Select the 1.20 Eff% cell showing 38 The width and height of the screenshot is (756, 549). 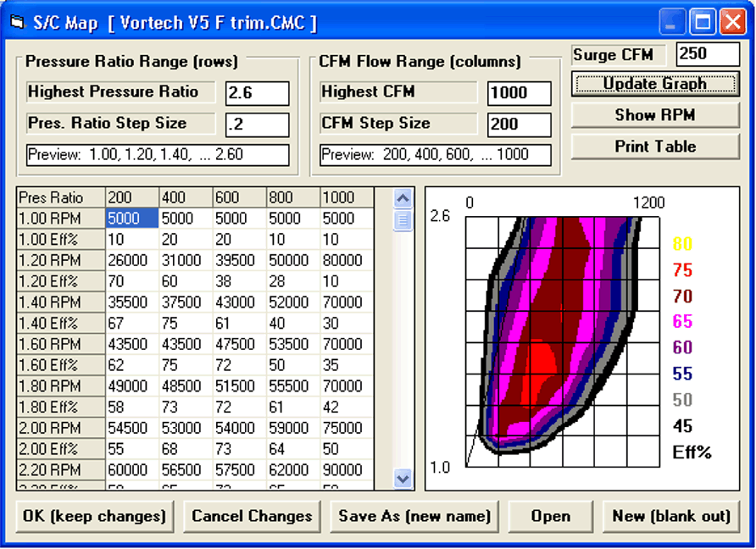pos(240,281)
